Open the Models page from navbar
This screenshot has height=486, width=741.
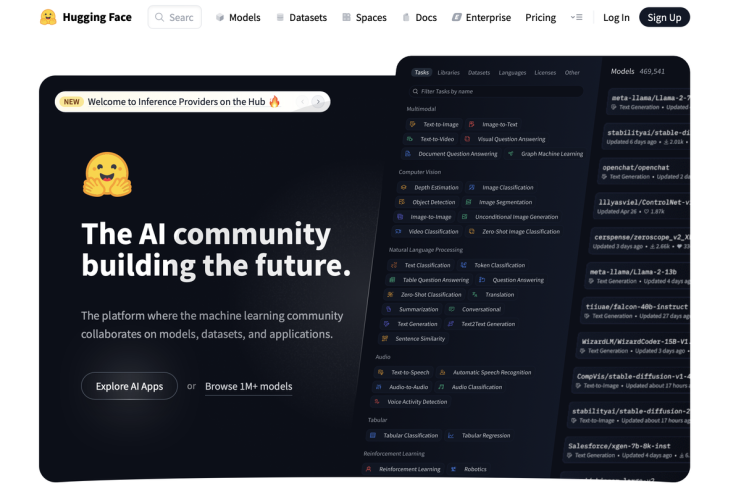coord(238,17)
